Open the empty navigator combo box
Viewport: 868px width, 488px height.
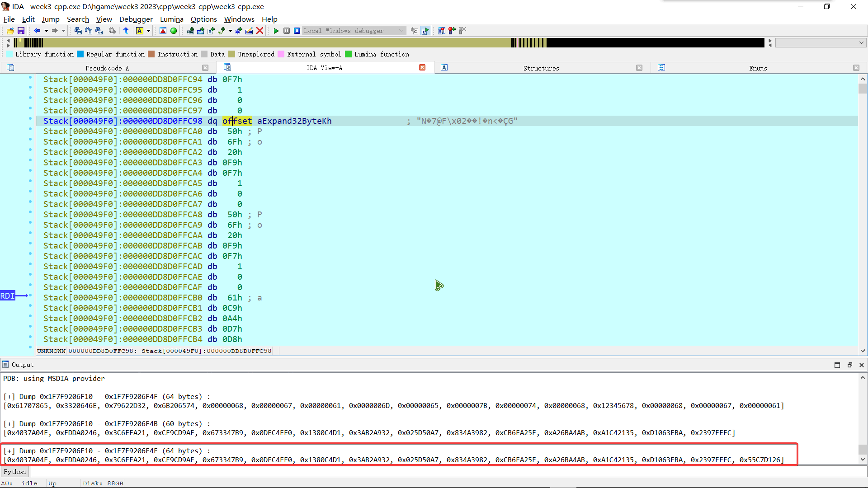tap(821, 42)
